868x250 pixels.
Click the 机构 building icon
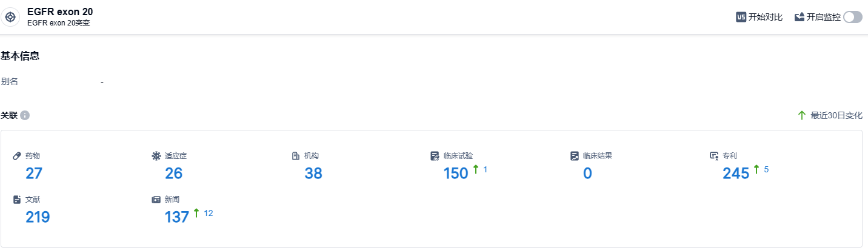coord(296,156)
